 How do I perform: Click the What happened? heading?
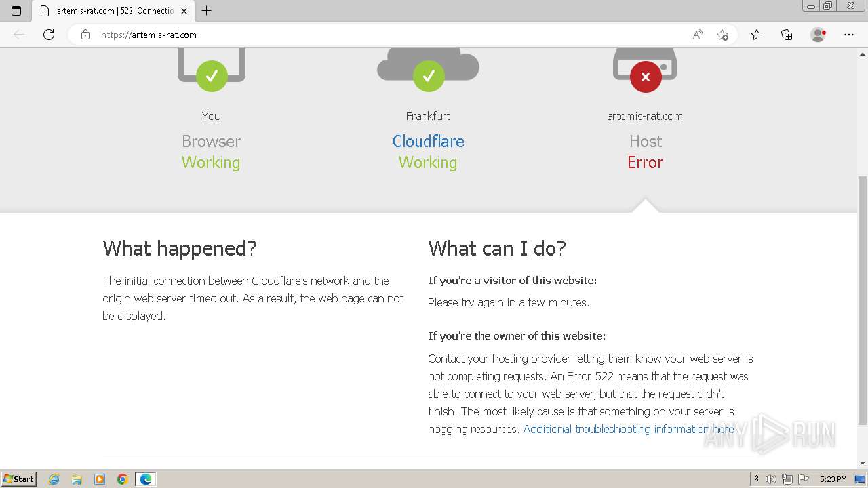pyautogui.click(x=180, y=248)
